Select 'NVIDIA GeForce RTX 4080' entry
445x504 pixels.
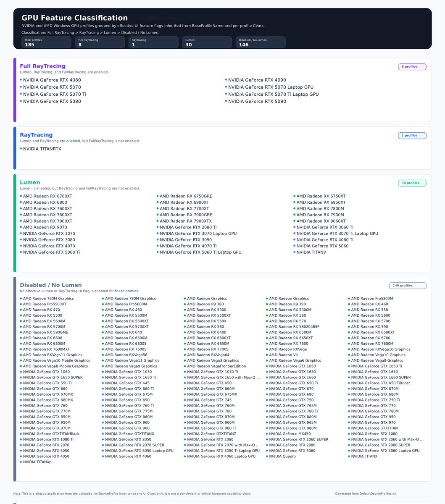pyautogui.click(x=50, y=80)
